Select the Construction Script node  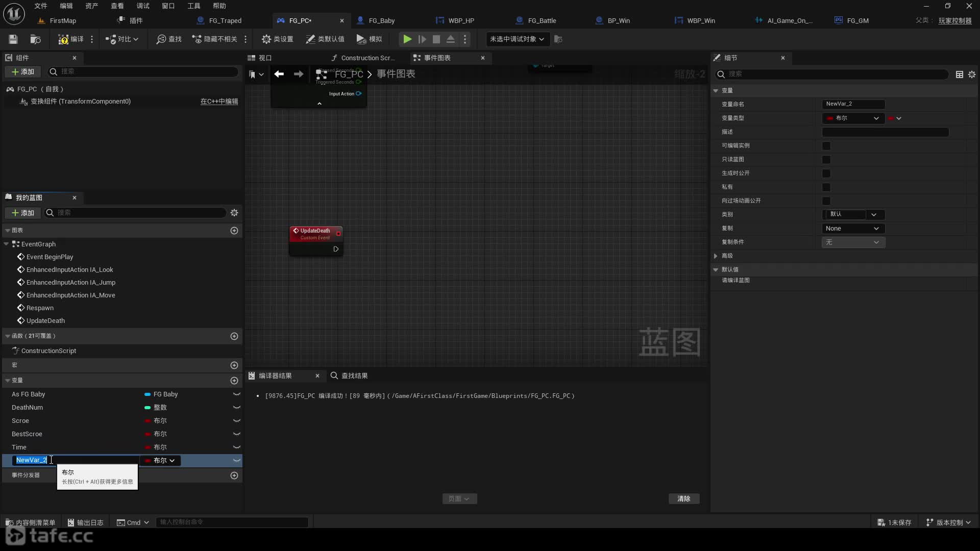coord(48,350)
